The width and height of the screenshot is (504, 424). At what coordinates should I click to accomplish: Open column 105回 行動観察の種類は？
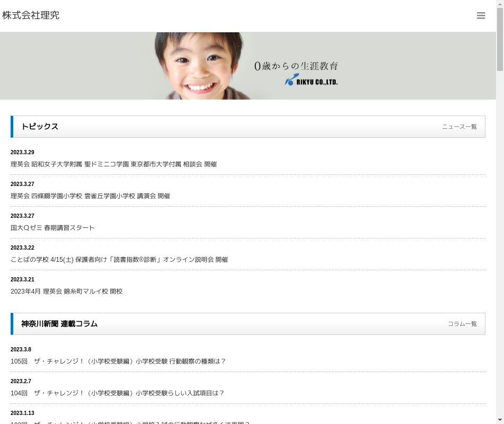coord(118,361)
